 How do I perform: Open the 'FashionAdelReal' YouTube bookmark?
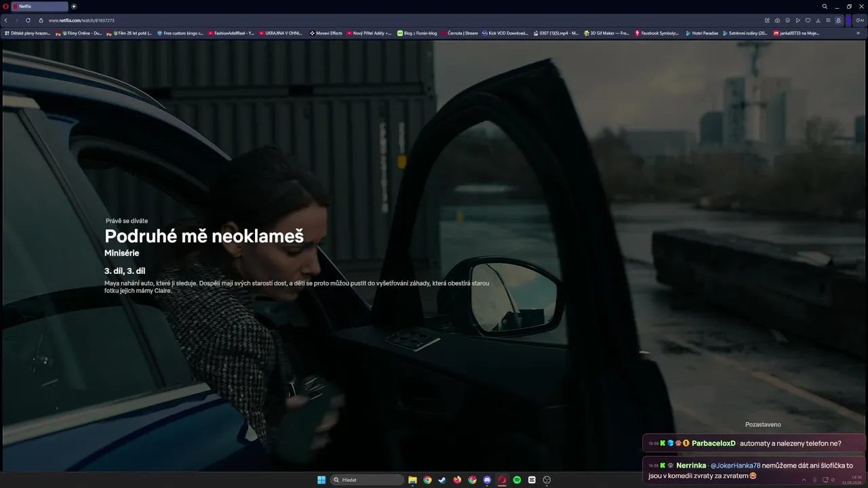(231, 33)
